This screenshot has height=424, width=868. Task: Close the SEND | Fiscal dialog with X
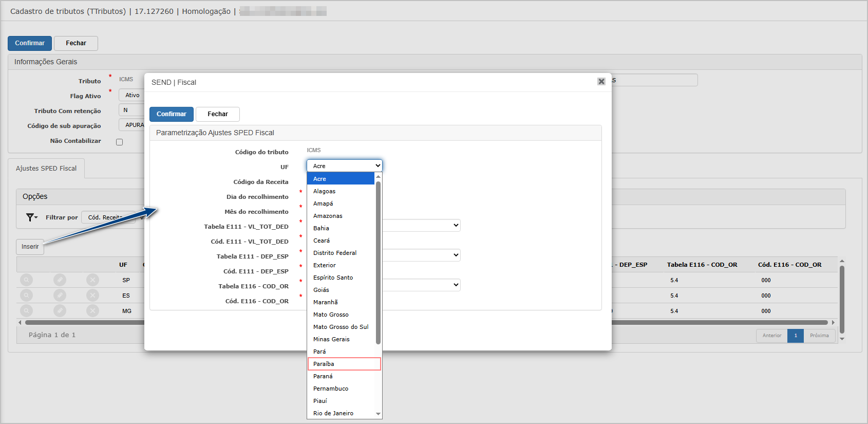[x=601, y=82]
